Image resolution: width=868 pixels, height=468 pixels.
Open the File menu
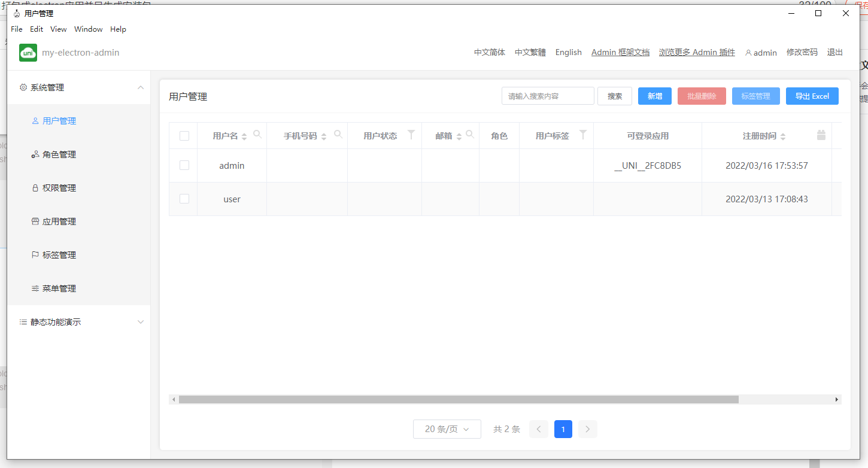pos(16,29)
